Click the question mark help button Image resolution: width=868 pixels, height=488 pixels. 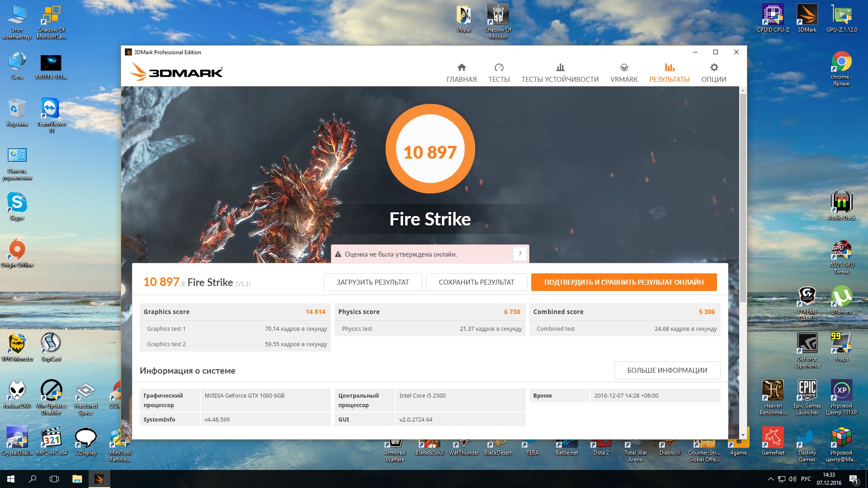click(520, 254)
